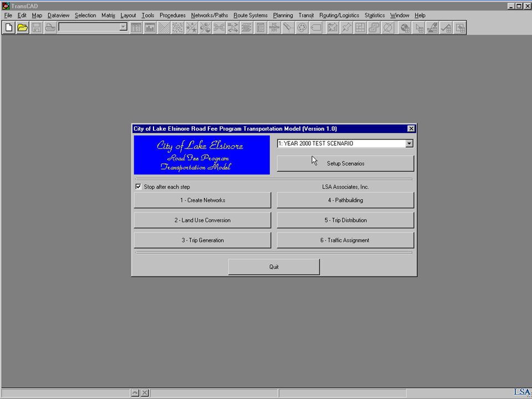
Task: Open the Planning menu
Action: click(x=283, y=16)
